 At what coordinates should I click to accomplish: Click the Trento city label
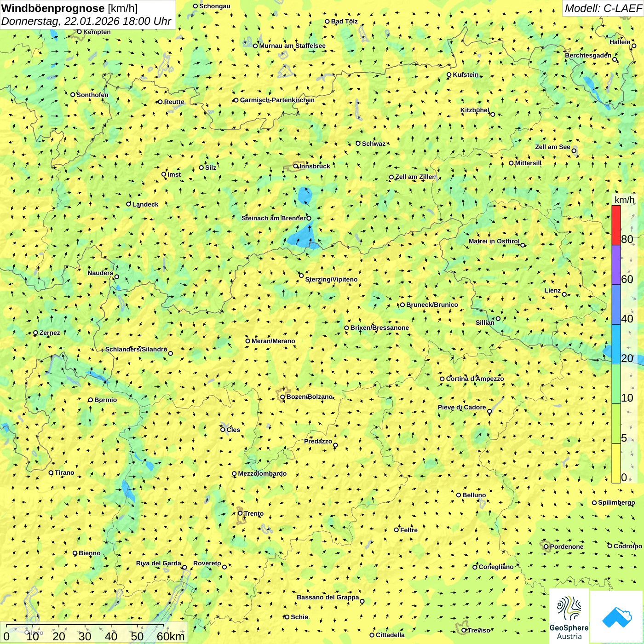click(254, 513)
